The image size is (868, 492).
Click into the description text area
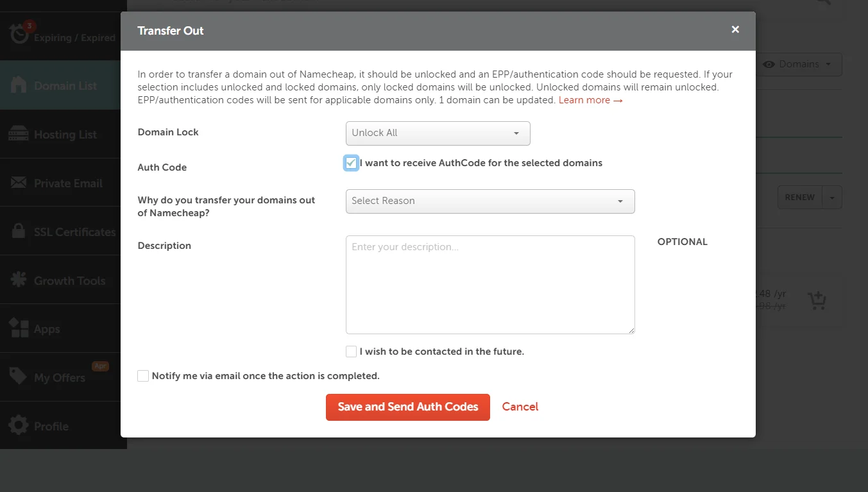(x=490, y=285)
